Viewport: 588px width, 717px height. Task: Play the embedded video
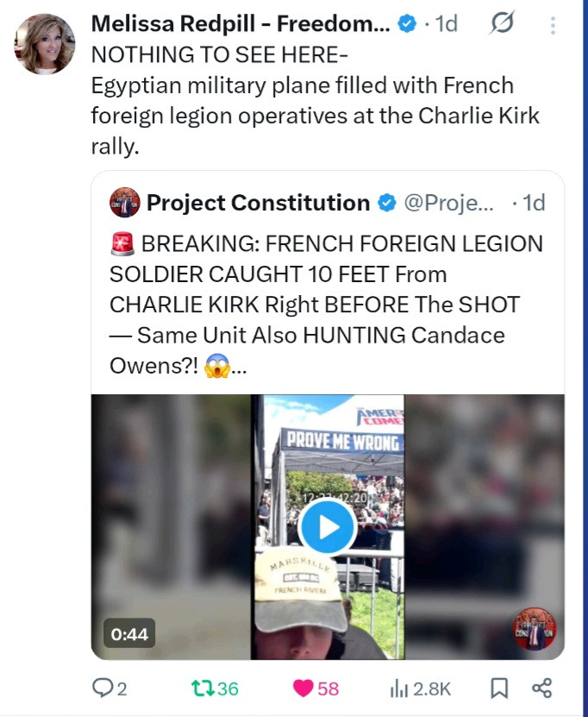coord(328,525)
